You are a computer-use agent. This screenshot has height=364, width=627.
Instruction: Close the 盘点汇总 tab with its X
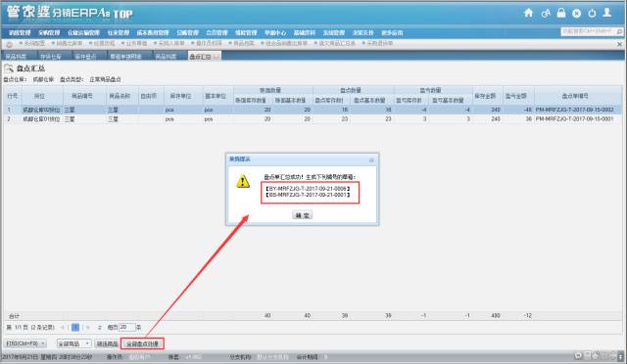[x=216, y=57]
